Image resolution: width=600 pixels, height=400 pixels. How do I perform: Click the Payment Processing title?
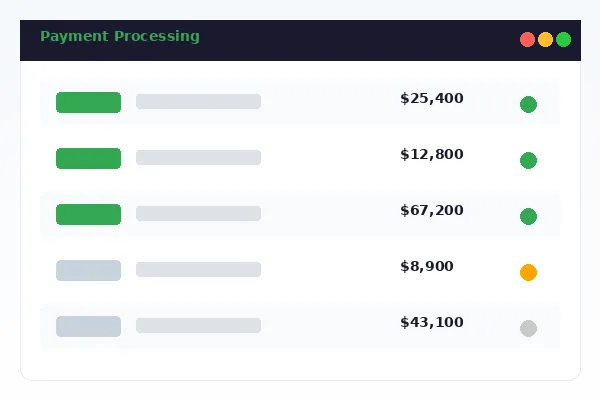point(120,37)
